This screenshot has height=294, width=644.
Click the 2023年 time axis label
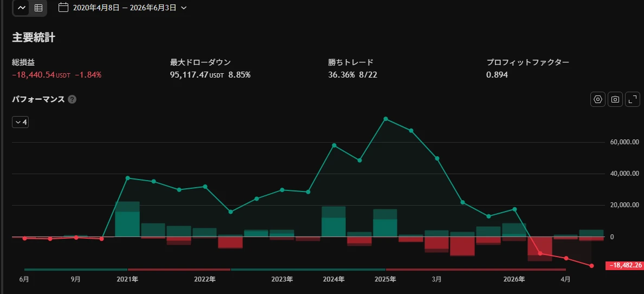tap(282, 279)
